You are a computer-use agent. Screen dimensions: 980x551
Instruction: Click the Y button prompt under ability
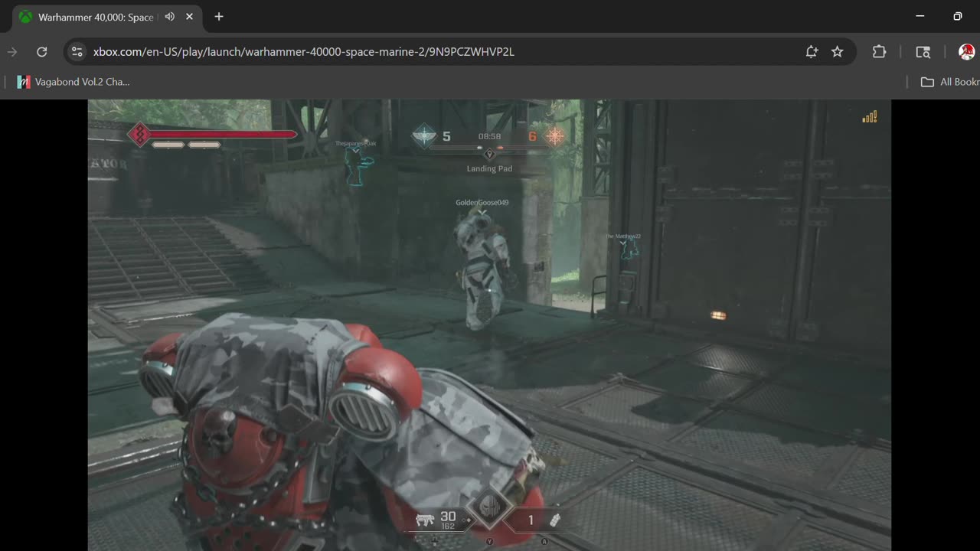(x=489, y=541)
